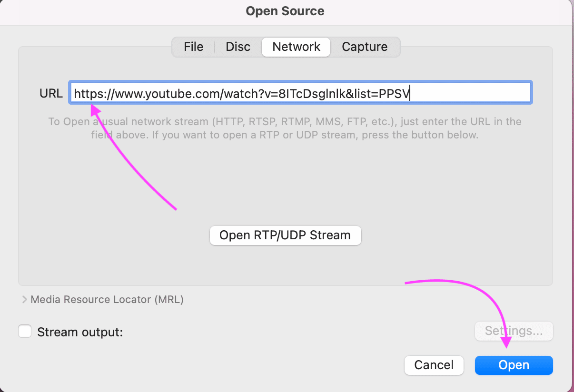Switch to the Disc tab
Viewport: 574px width, 392px height.
coord(238,47)
